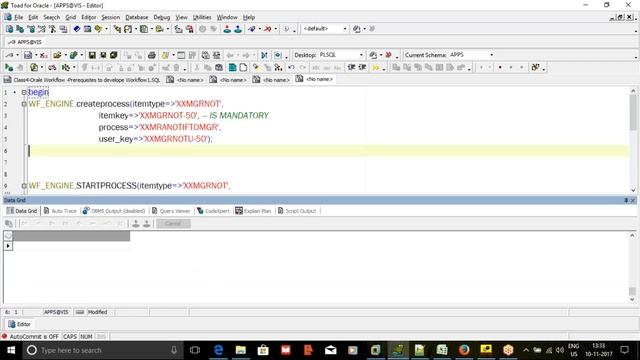Click the row indicator arrow in grid
640x360 pixels.
8,246
